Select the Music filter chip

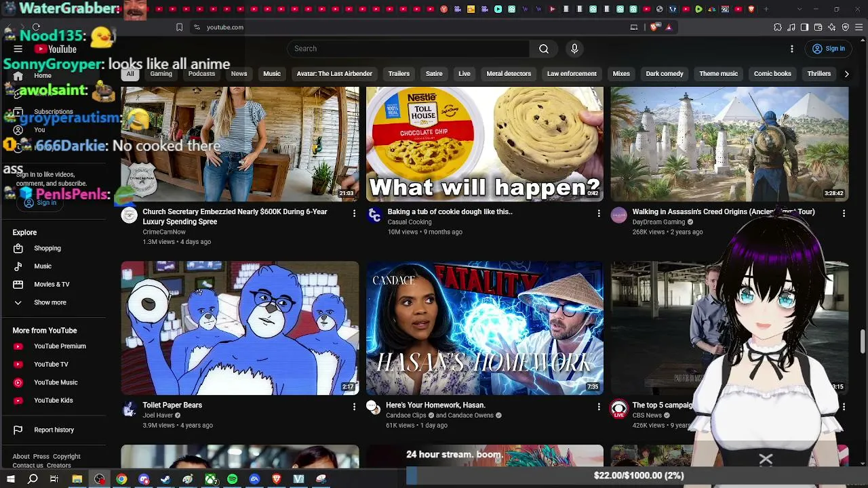point(272,74)
